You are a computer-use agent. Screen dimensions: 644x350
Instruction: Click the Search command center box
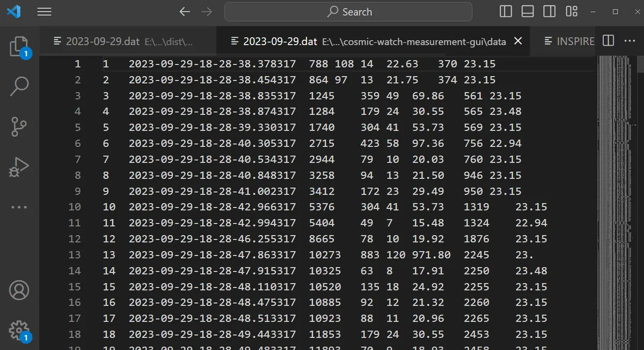point(348,12)
